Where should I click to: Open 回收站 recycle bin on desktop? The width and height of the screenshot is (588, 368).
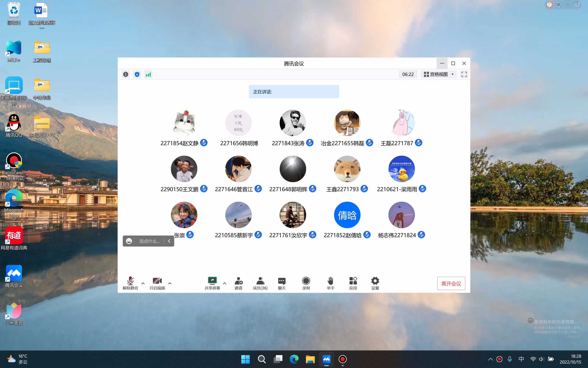click(x=14, y=14)
